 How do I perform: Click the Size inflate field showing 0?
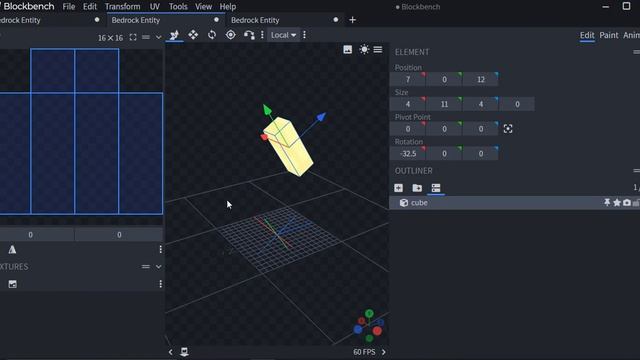517,104
